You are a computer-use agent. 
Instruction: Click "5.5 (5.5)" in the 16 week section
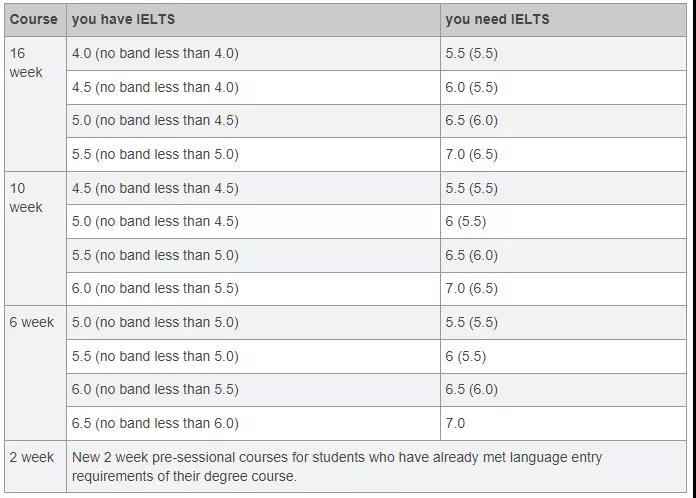point(471,53)
